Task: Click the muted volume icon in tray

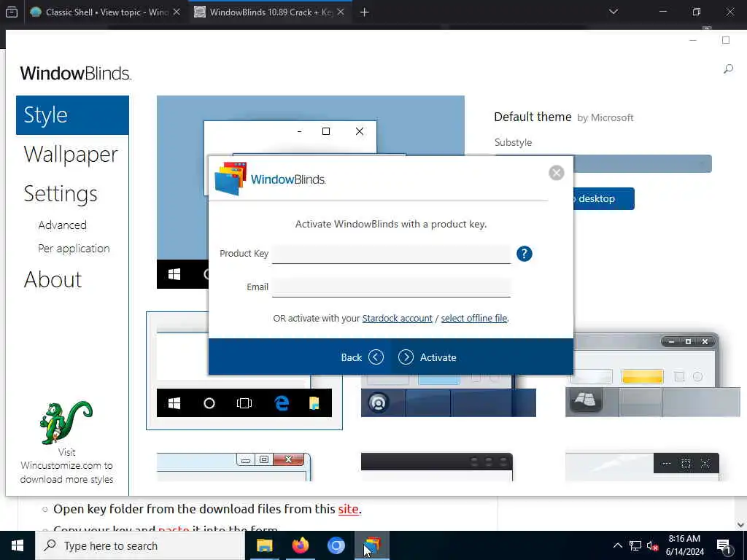Action: point(653,545)
